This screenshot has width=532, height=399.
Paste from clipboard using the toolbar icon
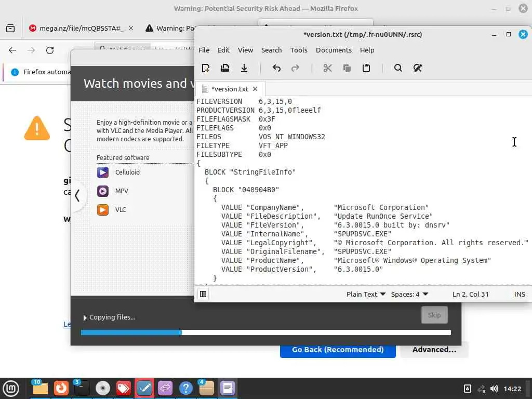coord(366,68)
